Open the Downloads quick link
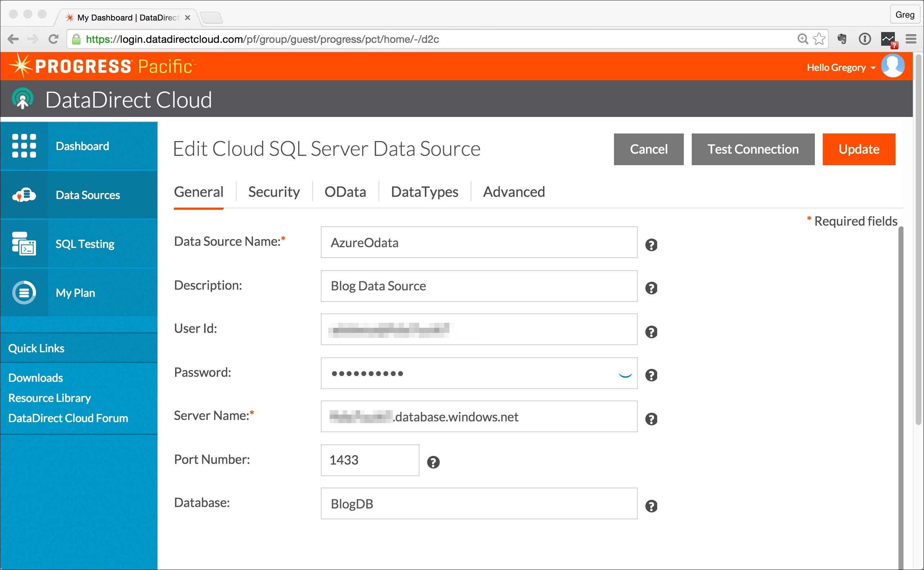This screenshot has height=570, width=924. (x=35, y=378)
